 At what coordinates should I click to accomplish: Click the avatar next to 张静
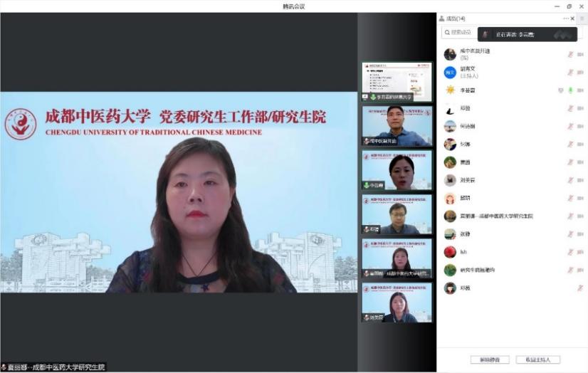tap(450, 234)
